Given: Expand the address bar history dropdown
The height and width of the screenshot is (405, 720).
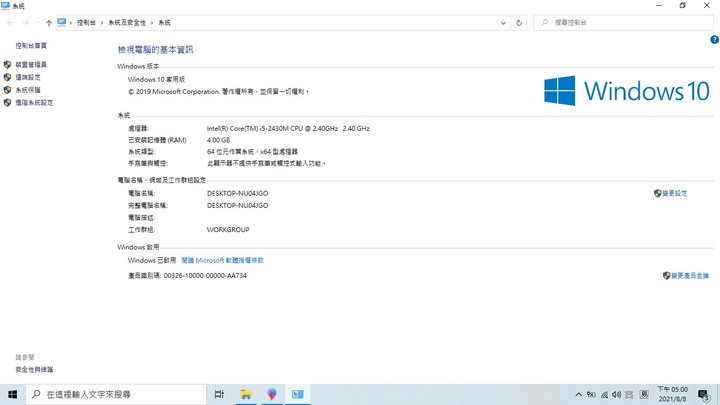Looking at the screenshot, I should coord(503,22).
